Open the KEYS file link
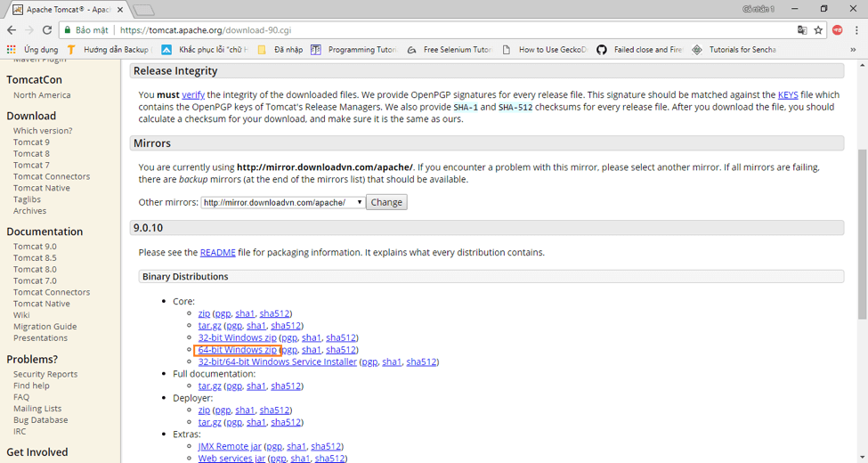868x463 pixels. tap(788, 94)
